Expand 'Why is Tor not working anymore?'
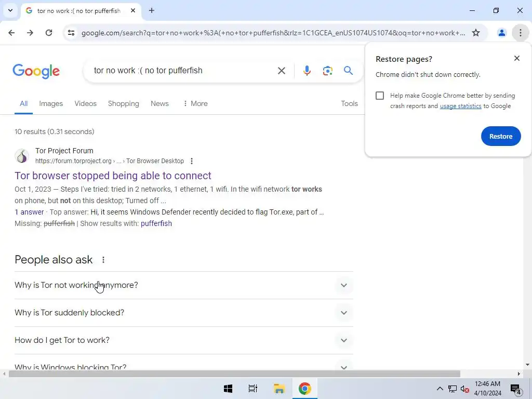 (x=184, y=285)
